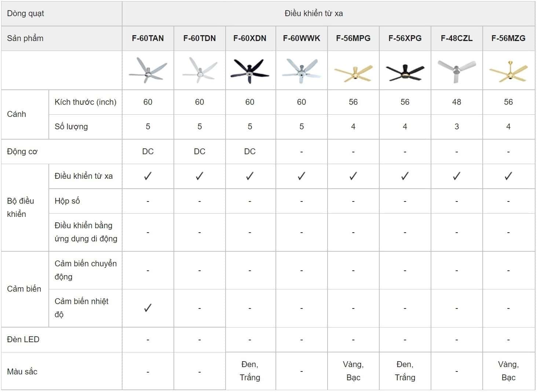Click the gold F-56MPG fan image
Image resolution: width=537 pixels, height=392 pixels.
tap(353, 72)
